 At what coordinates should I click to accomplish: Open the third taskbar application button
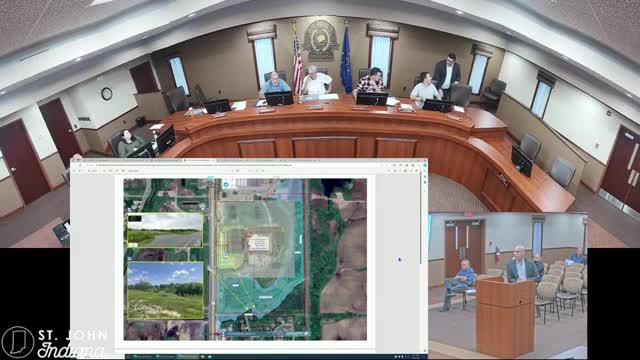tap(187, 357)
